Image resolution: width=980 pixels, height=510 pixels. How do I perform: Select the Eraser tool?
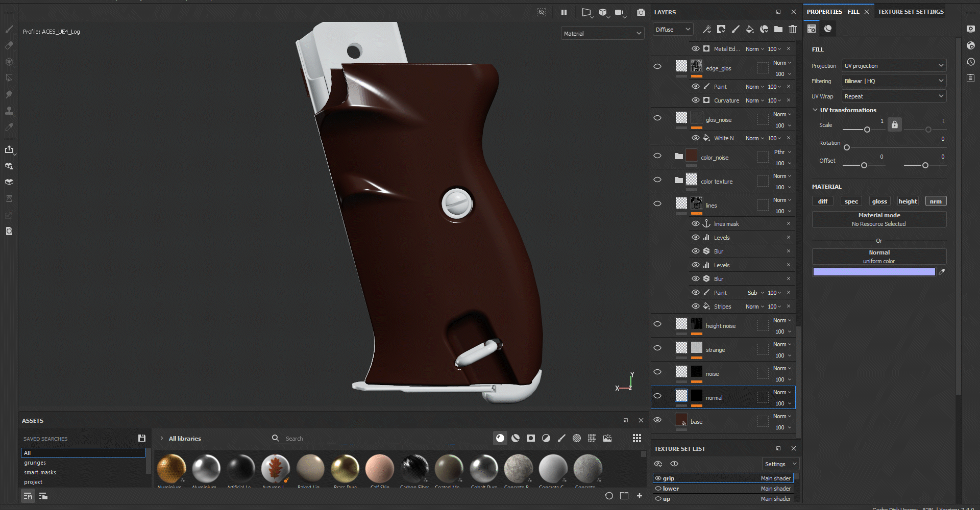(9, 45)
